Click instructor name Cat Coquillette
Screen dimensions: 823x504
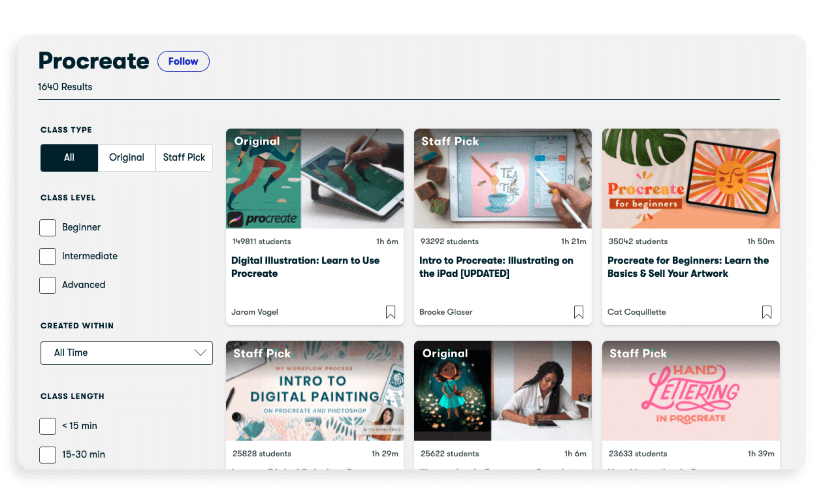636,312
